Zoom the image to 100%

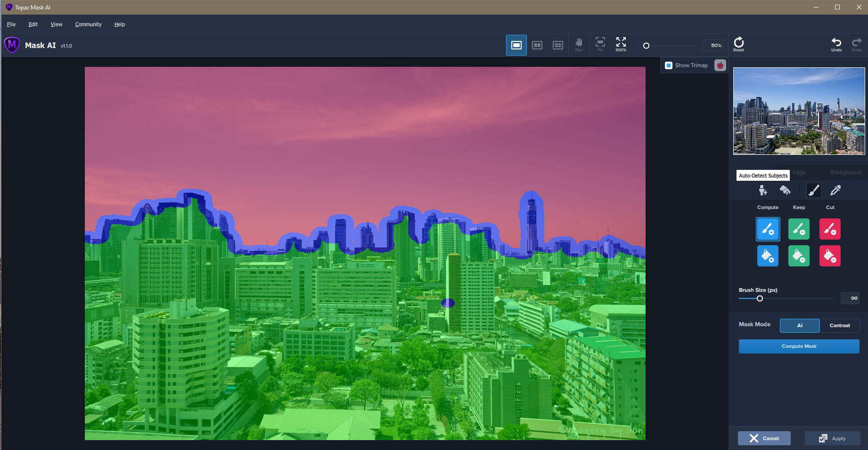pos(621,45)
